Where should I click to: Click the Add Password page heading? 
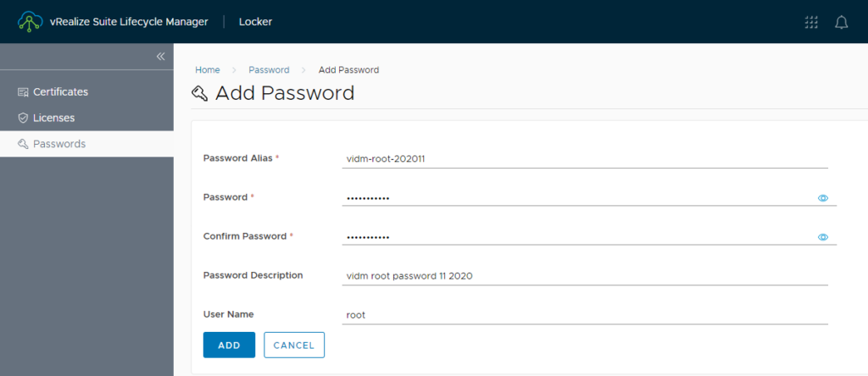285,93
